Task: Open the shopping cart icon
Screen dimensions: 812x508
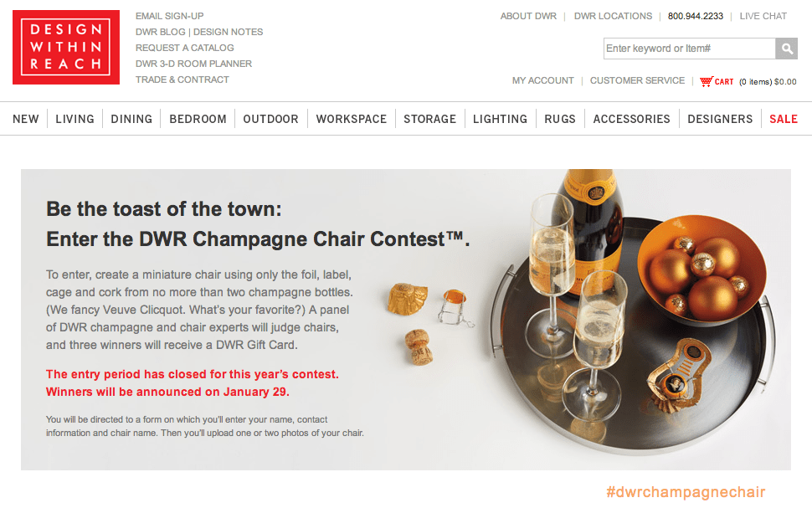Action: coord(706,81)
